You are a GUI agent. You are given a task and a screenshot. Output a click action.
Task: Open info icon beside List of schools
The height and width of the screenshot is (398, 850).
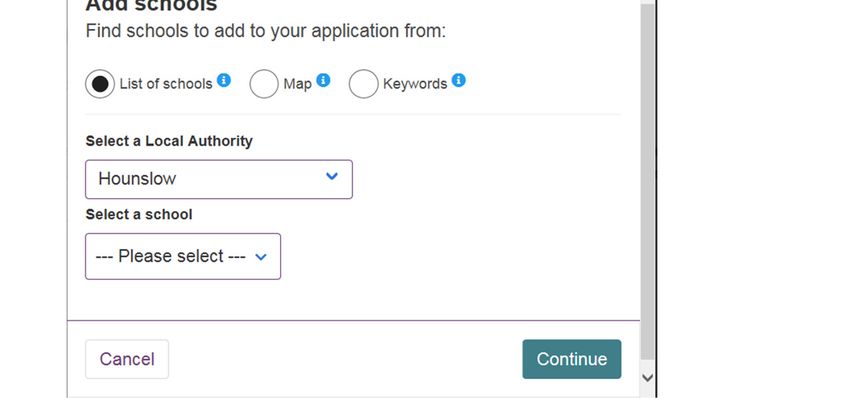(224, 80)
